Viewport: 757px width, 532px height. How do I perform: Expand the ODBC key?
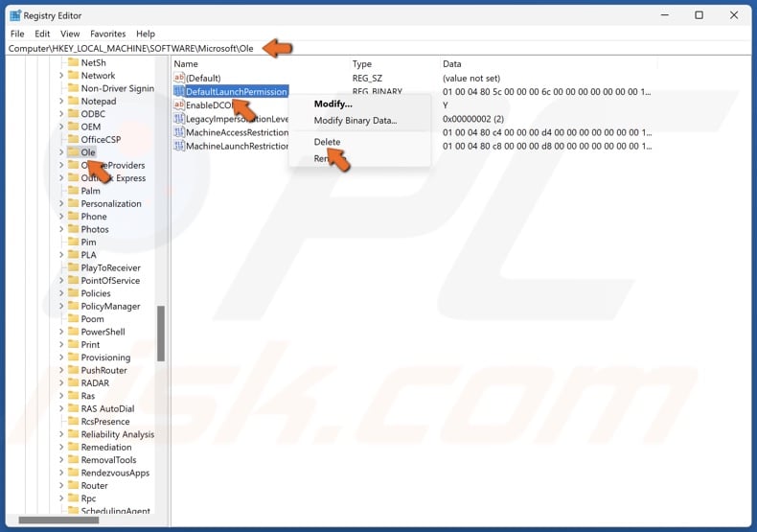click(61, 113)
